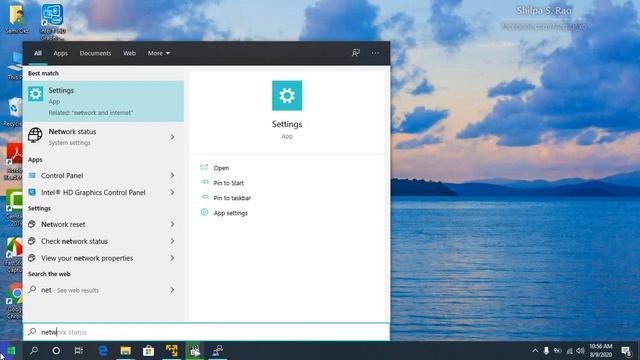The height and width of the screenshot is (360, 640).
Task: Click the search feedback icon
Action: click(x=356, y=53)
